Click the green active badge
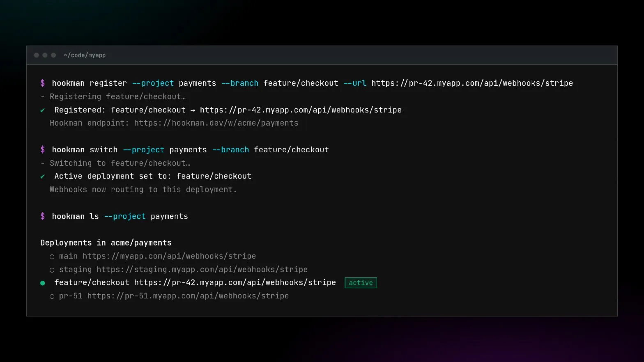 tap(361, 283)
